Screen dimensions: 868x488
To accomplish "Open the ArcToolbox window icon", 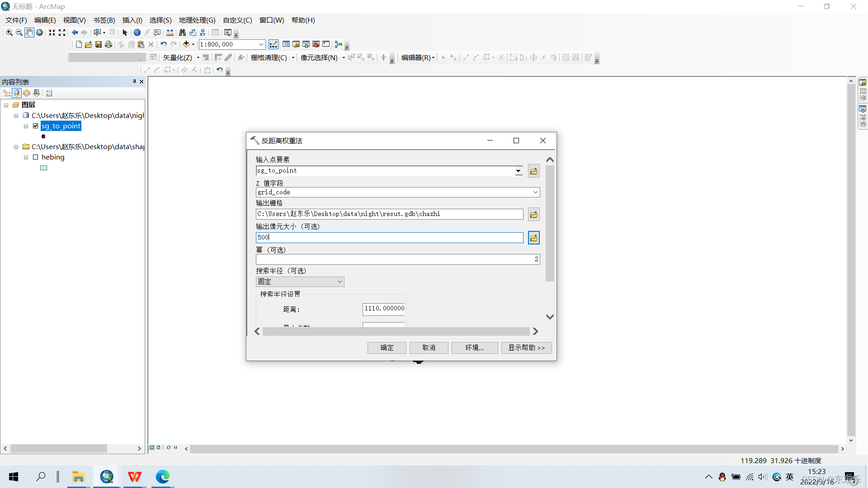I will (x=316, y=44).
